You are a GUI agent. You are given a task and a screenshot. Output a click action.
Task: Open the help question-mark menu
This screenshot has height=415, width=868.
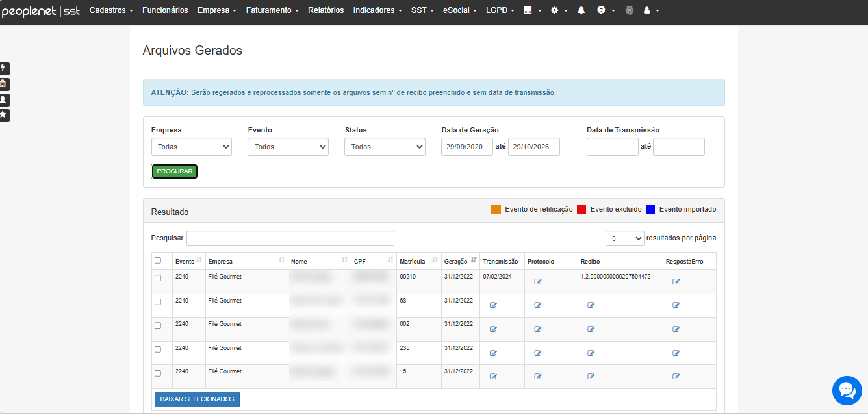(x=606, y=10)
